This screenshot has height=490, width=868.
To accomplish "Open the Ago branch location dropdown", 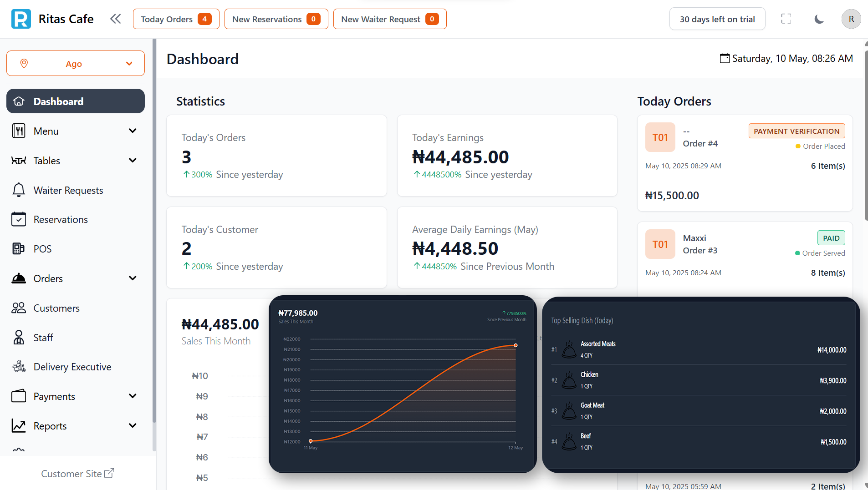I will (x=76, y=64).
